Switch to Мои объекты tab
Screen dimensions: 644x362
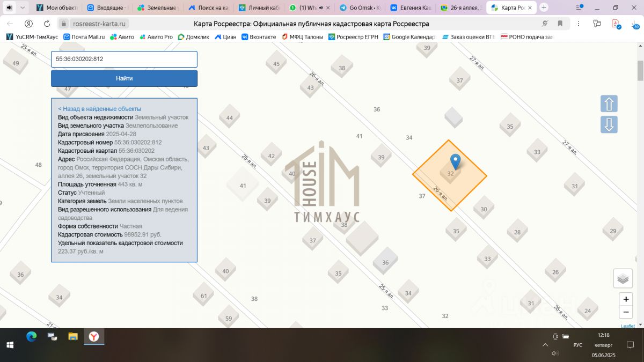[57, 8]
